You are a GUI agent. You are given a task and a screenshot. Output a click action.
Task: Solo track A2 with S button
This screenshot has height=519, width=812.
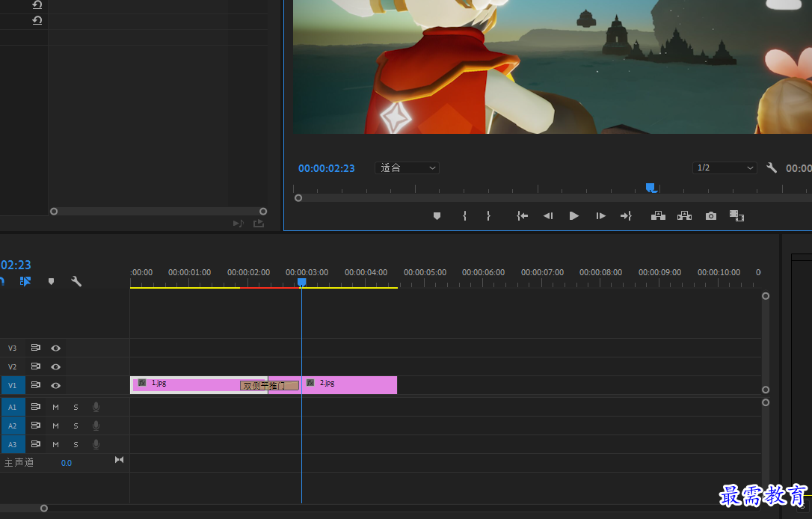click(x=76, y=426)
